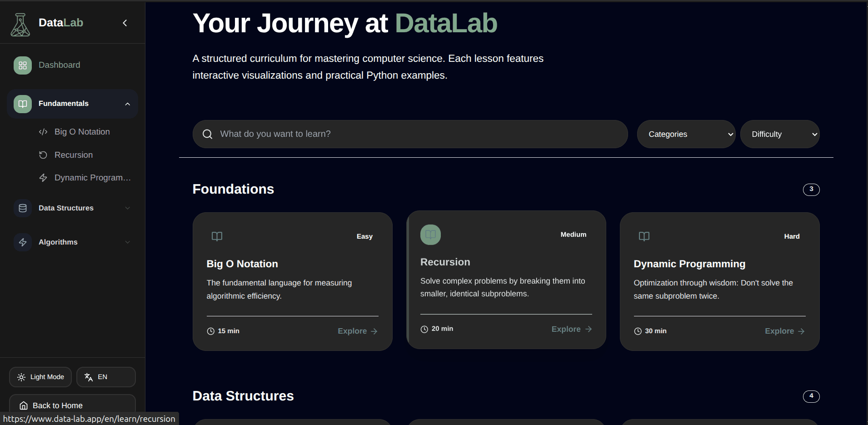Viewport: 868px width, 425px height.
Task: Toggle Light Mode
Action: coord(40,377)
